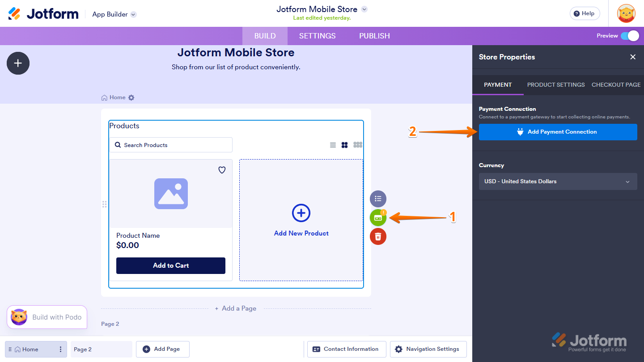Click the 'Shop from our list' subtitle

236,67
